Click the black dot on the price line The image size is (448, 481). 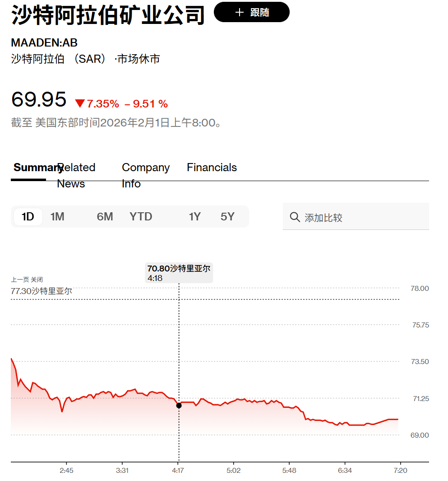[179, 405]
